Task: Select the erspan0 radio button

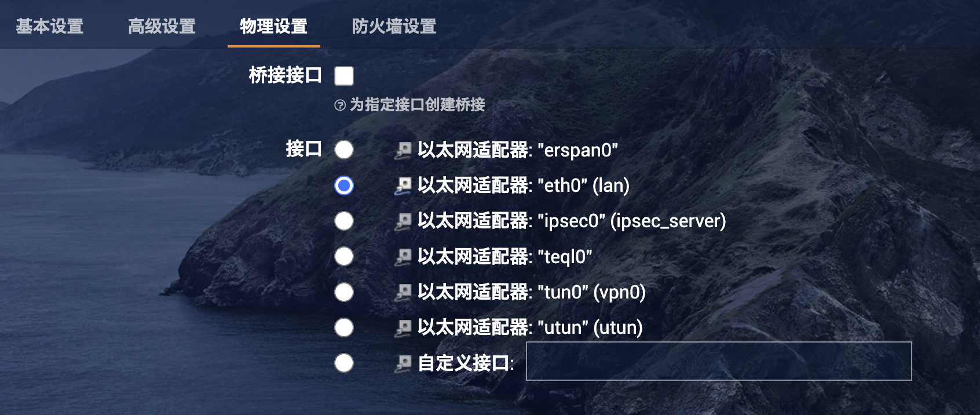Action: coord(344,150)
